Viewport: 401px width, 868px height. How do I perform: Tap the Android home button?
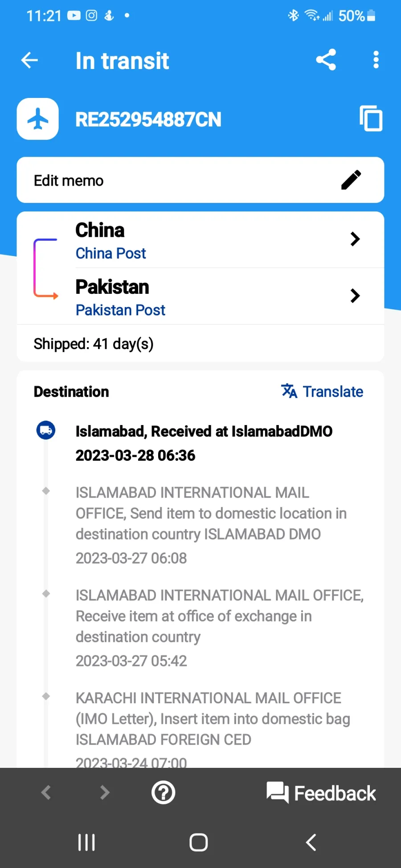coord(199,842)
